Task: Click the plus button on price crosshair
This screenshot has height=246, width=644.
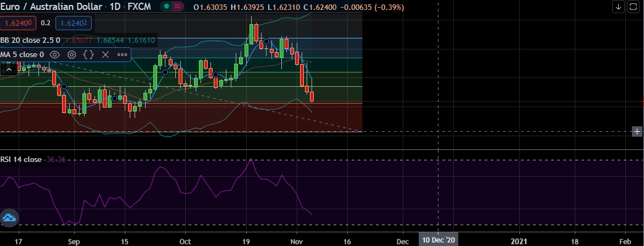Action: tap(637, 131)
